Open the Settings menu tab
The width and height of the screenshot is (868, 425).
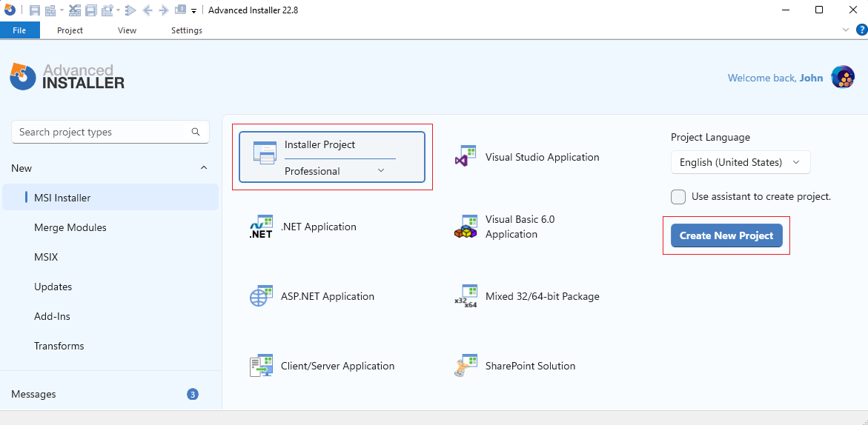click(187, 30)
